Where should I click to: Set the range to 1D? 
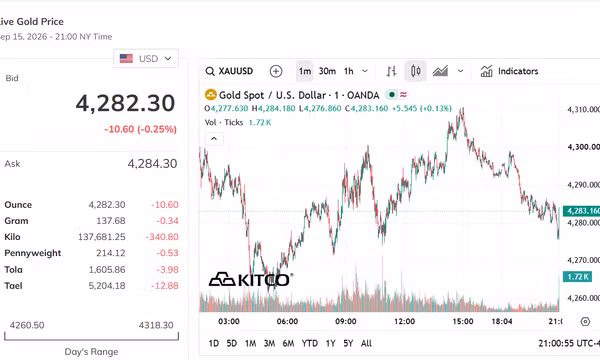(214, 343)
